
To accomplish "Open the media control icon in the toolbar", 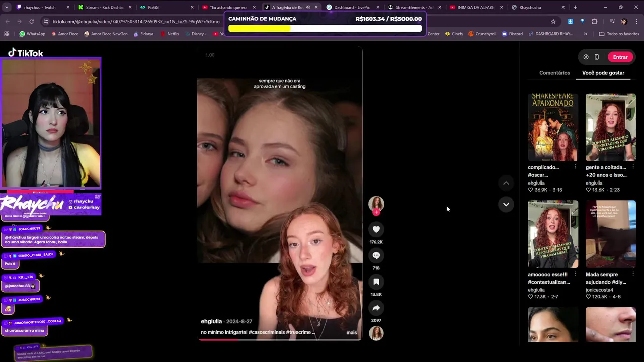I will click(x=612, y=21).
